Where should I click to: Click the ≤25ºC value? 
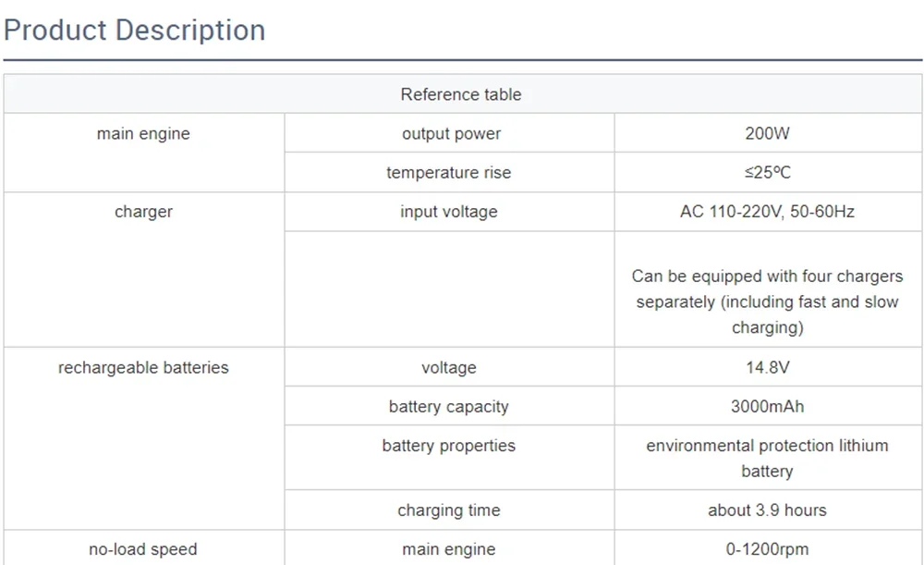tap(767, 173)
